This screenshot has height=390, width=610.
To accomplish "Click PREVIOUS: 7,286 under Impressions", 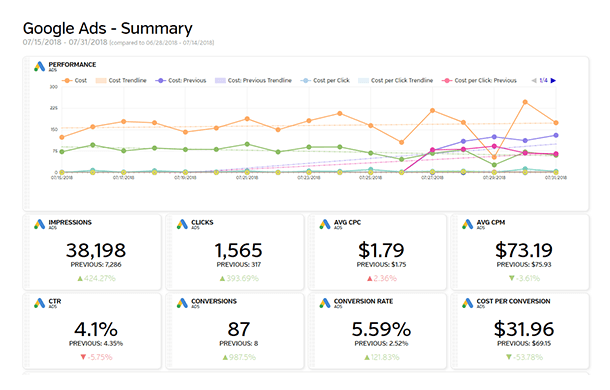I will pyautogui.click(x=96, y=265).
